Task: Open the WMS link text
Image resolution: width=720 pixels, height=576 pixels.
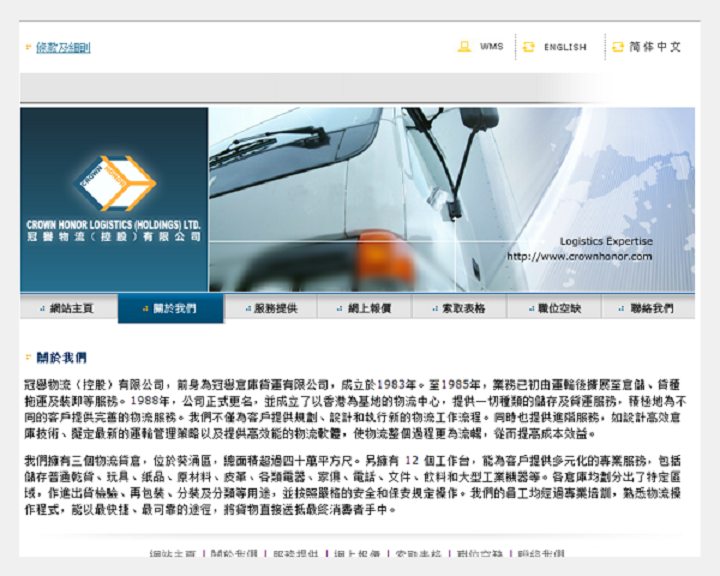Action: point(492,46)
